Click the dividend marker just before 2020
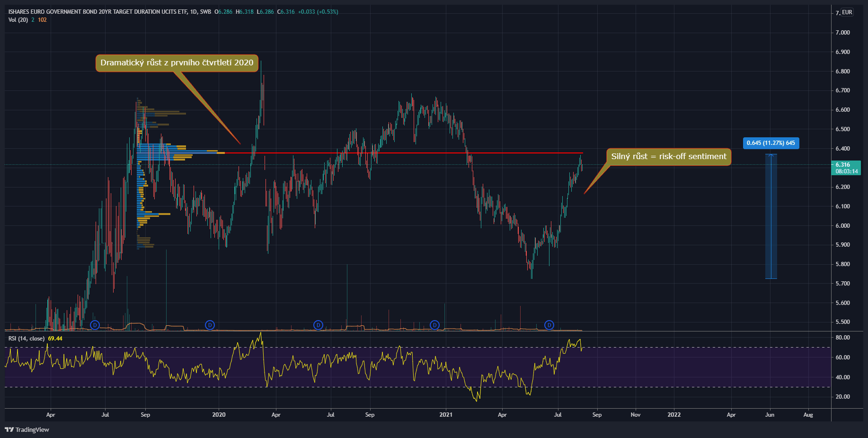The image size is (868, 438). 210,325
